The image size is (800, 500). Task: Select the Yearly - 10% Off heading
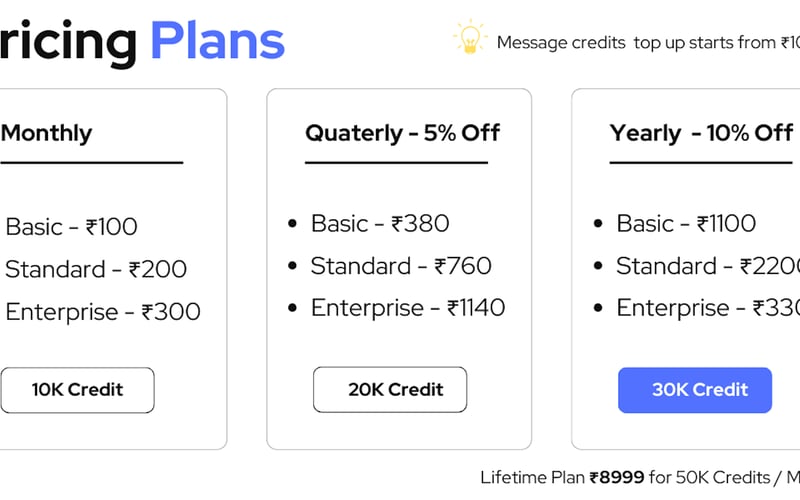tap(701, 133)
